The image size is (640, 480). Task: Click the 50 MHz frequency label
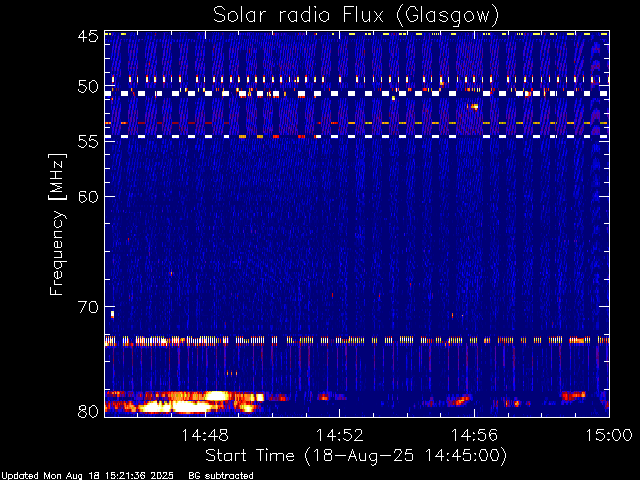point(88,87)
